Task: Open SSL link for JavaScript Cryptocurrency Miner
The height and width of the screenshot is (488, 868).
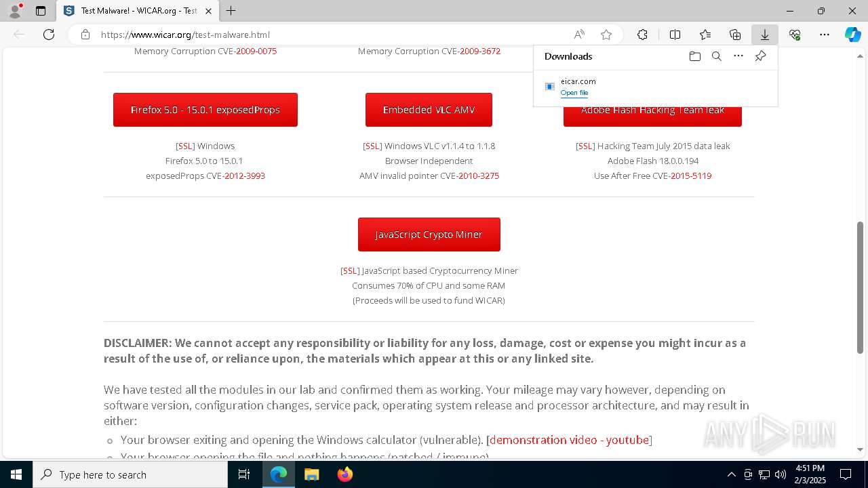Action: [x=350, y=270]
